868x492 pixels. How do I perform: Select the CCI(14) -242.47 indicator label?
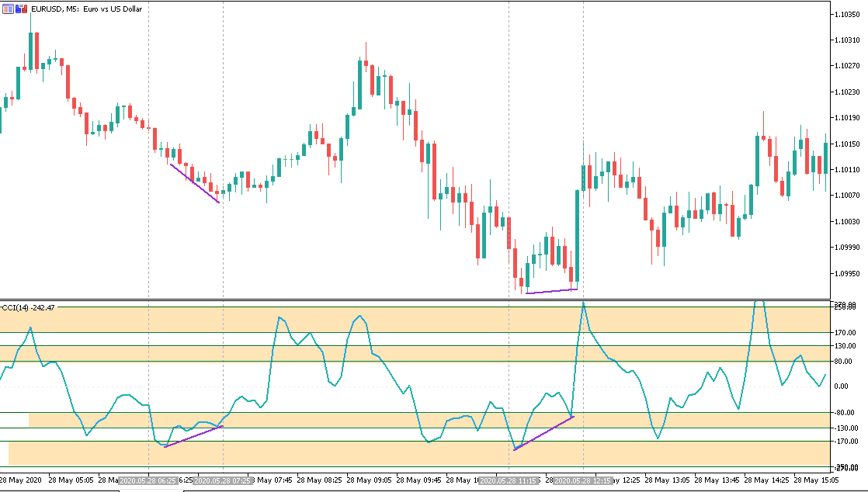pos(28,308)
